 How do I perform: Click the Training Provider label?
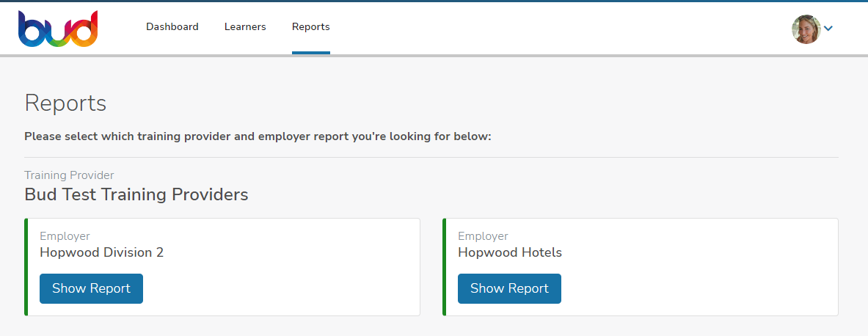69,175
